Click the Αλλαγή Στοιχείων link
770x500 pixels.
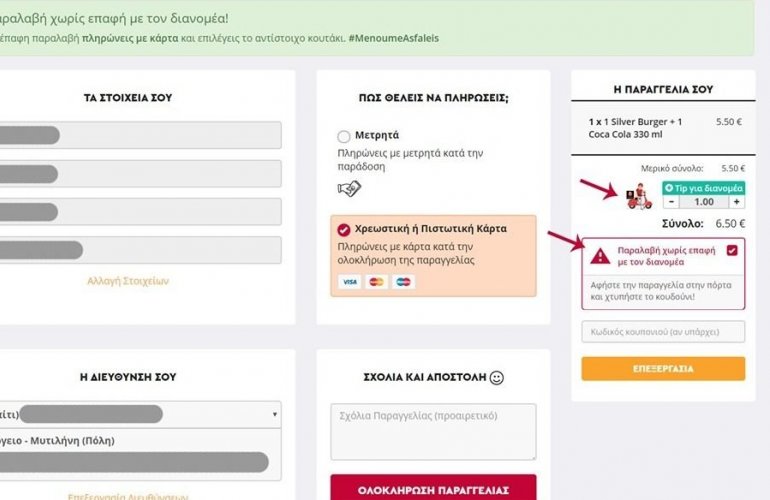tap(128, 281)
